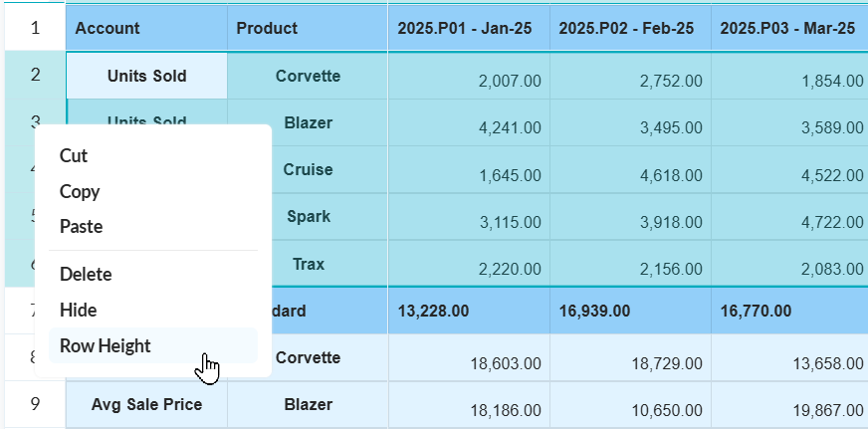Select the Corvette cell in row 2
868x429 pixels.
(x=308, y=76)
